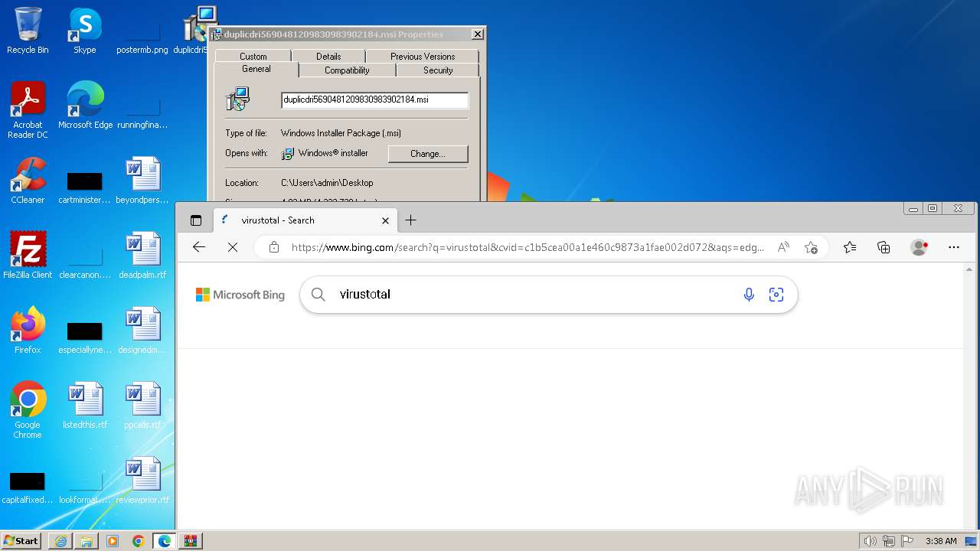Open Chrome from the taskbar
Viewport: 980px width, 551px height.
[x=139, y=541]
